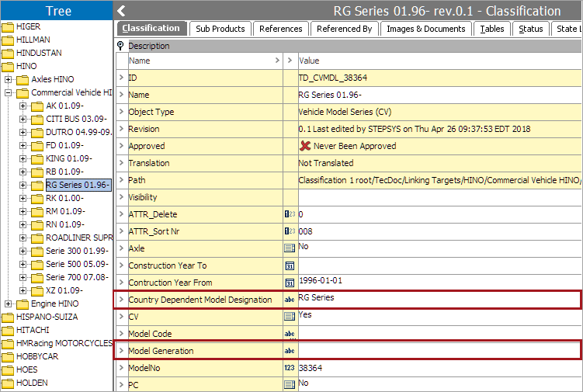Expand the Path row arrow
The width and height of the screenshot is (583, 392).
[121, 180]
